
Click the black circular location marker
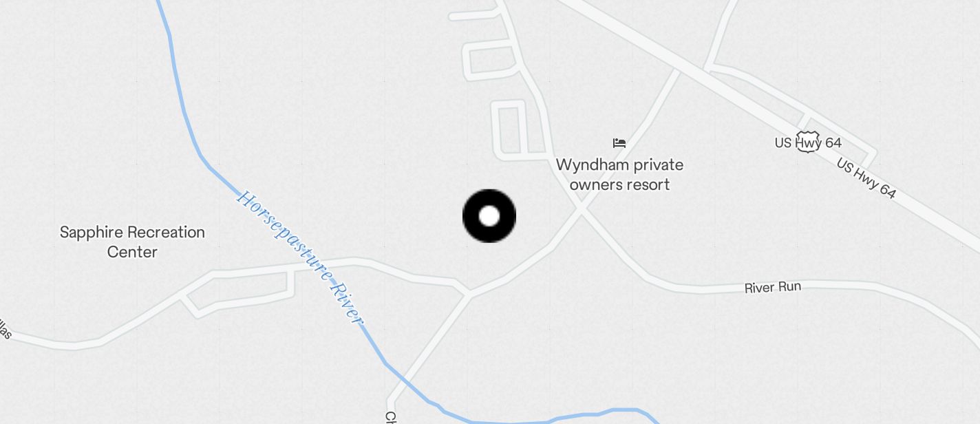coord(489,216)
